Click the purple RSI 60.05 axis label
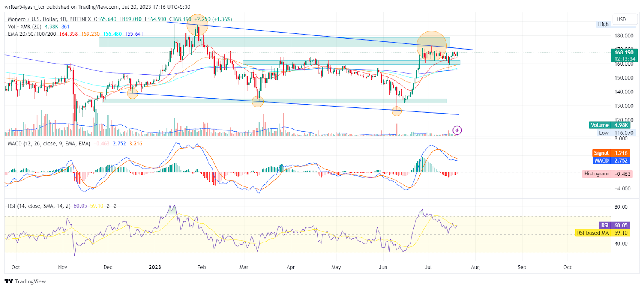 coord(614,225)
